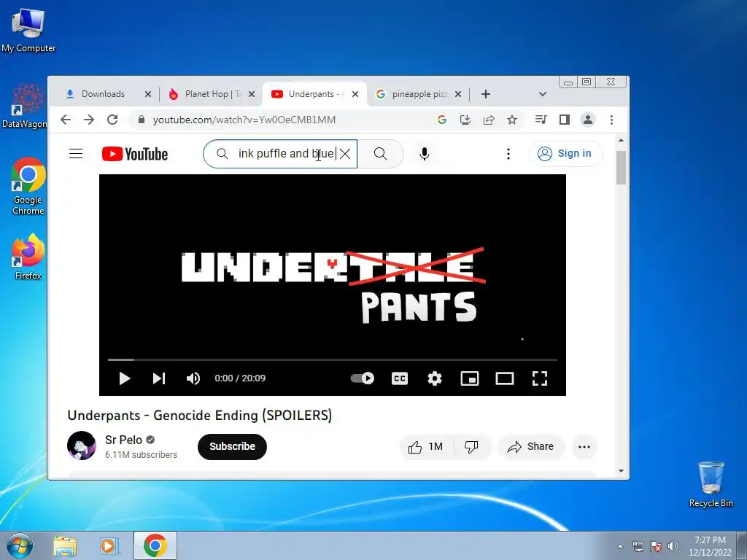Go to YouTube home via logo
Image resolution: width=747 pixels, height=560 pixels.
click(135, 154)
